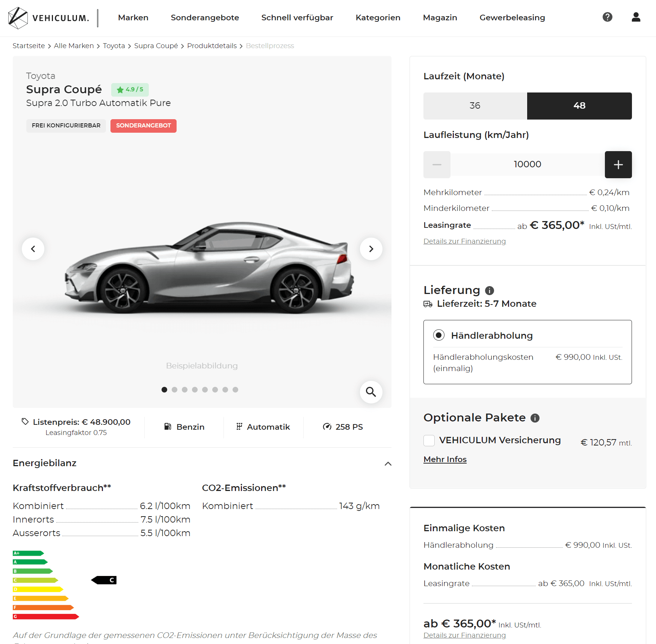This screenshot has height=644, width=656.
Task: Click the Mehrkilometer € 0,24/km value
Action: 609,192
